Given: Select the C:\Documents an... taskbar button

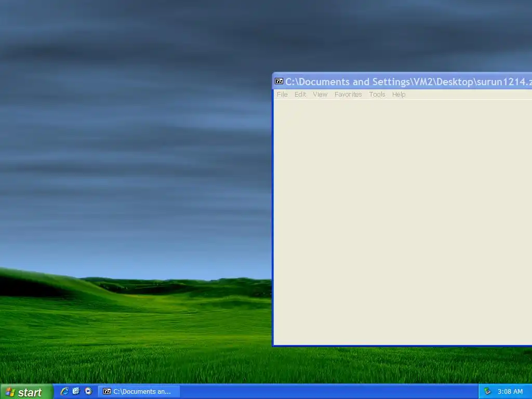Looking at the screenshot, I should pyautogui.click(x=139, y=392).
